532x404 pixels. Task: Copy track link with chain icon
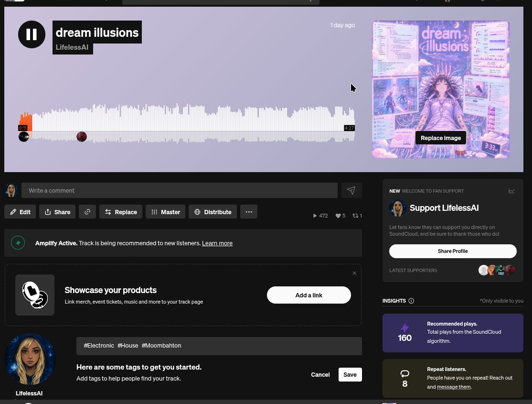click(87, 212)
